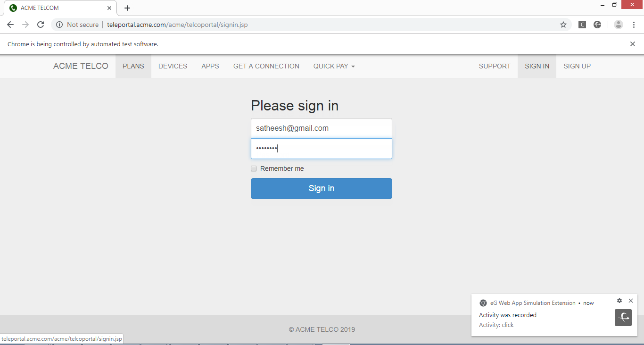The width and height of the screenshot is (644, 345).
Task: Open the PLANS menu item
Action: (x=133, y=66)
